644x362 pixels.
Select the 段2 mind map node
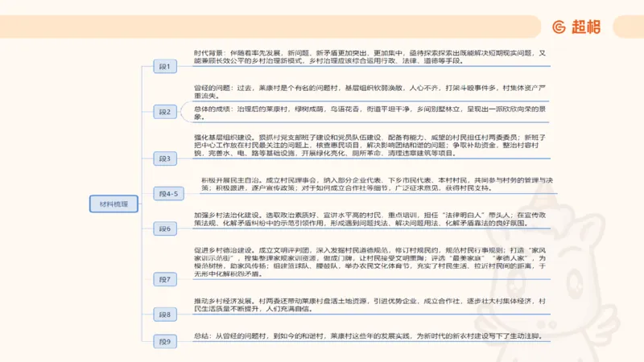165,112
